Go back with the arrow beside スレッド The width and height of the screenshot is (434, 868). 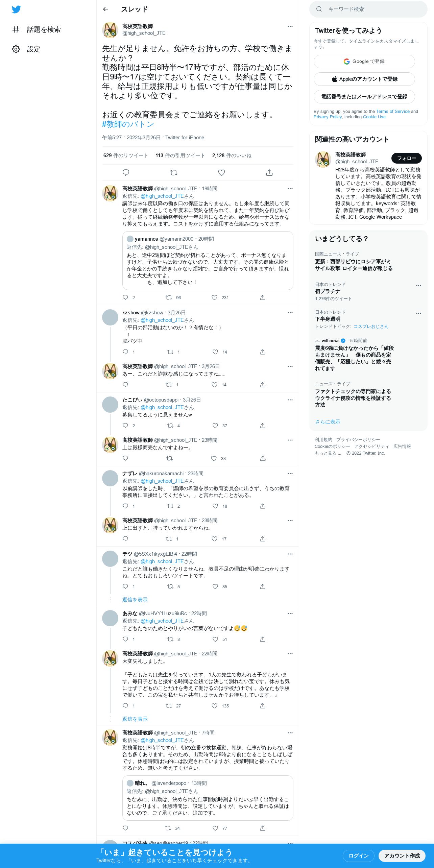(x=105, y=9)
